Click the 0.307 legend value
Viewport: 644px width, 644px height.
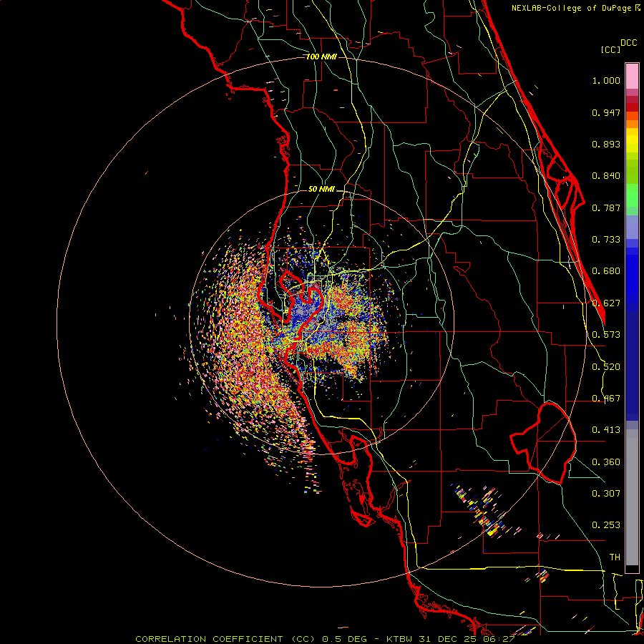(606, 493)
